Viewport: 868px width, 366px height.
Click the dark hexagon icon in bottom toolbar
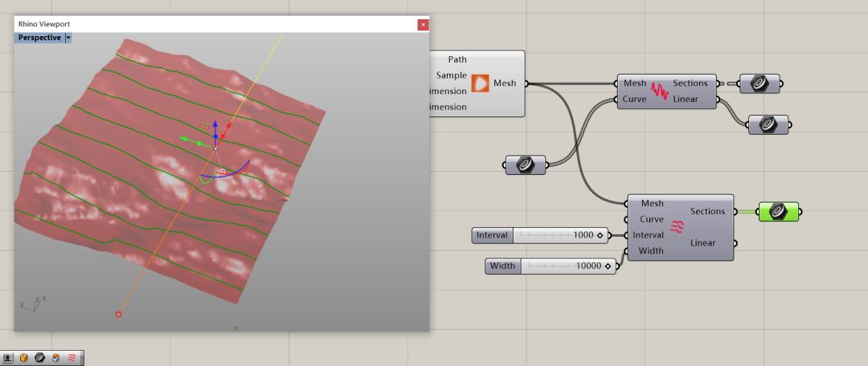[x=40, y=358]
